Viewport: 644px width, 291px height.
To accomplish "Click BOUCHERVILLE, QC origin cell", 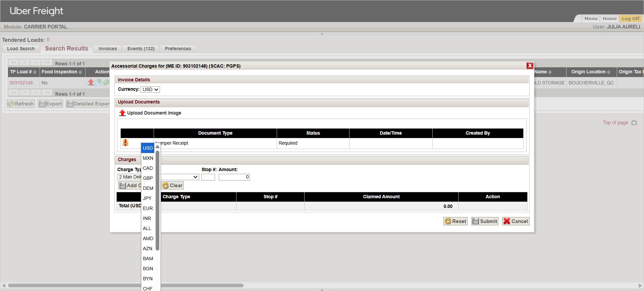I will [591, 83].
